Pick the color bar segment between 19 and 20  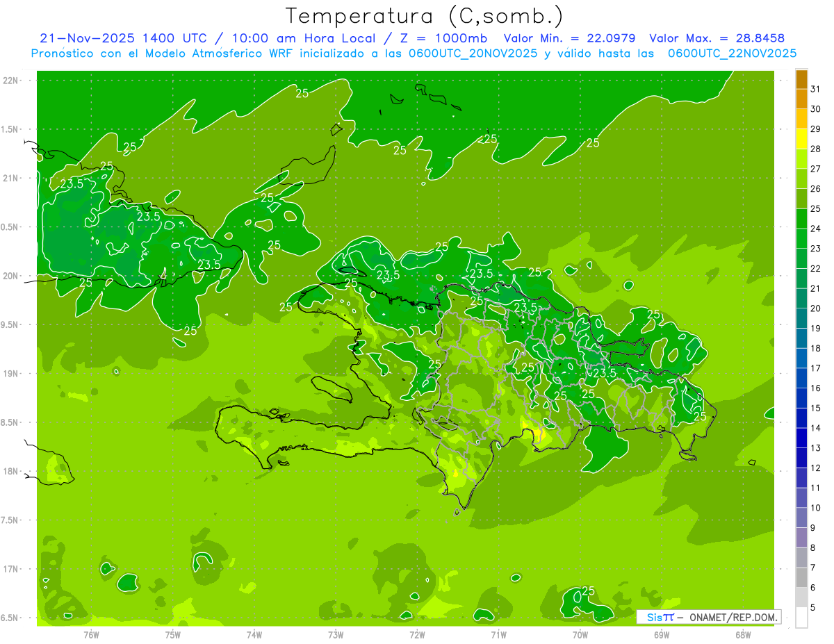click(x=801, y=318)
